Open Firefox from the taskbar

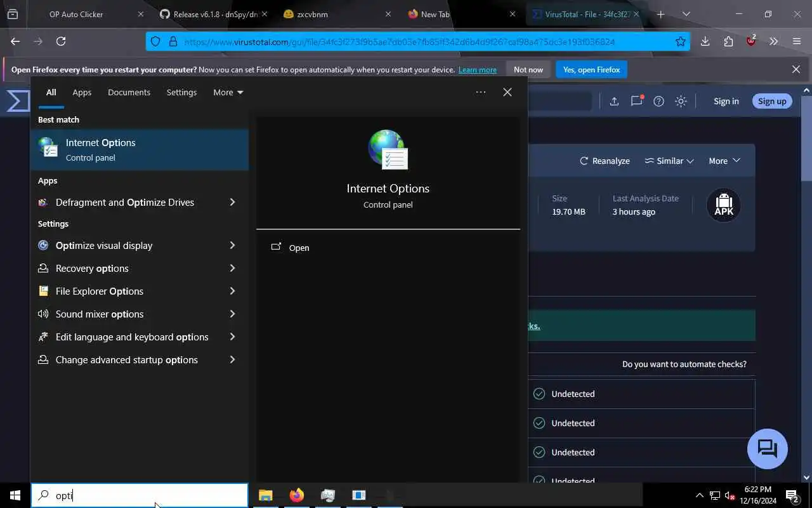click(x=297, y=495)
